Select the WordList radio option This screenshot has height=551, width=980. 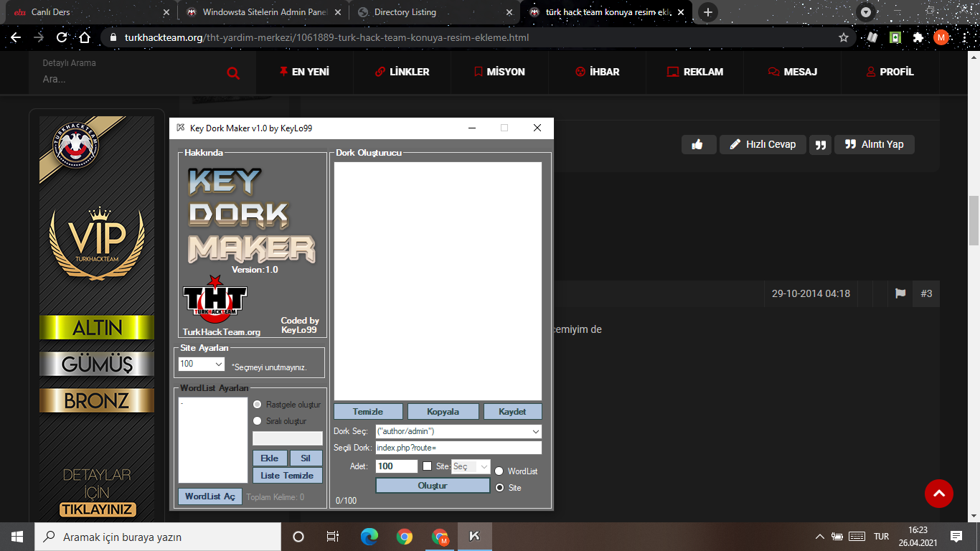499,471
